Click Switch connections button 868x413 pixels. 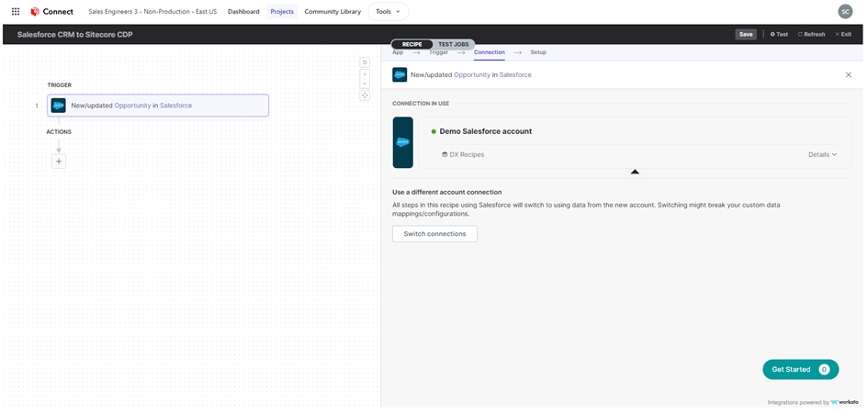point(434,233)
